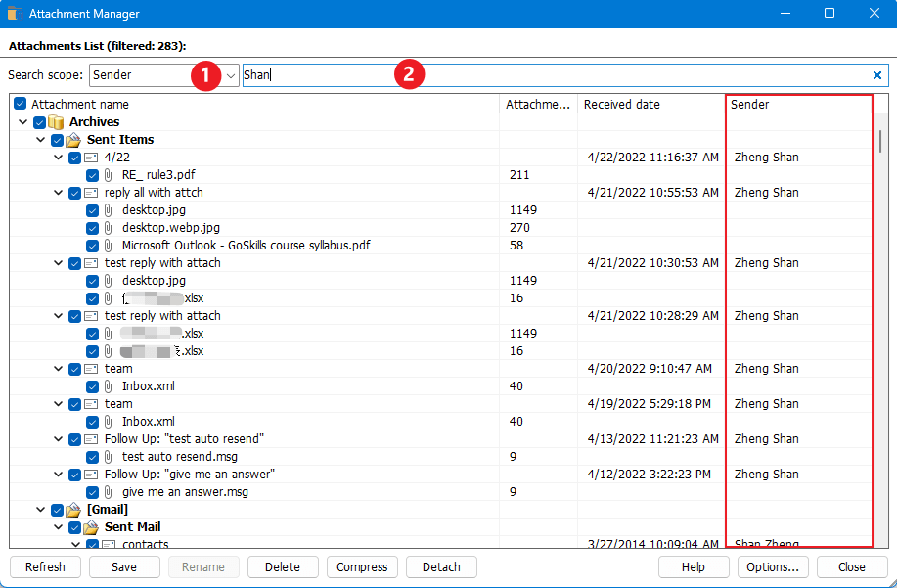Click the envelope icon of the team message
Image resolution: width=897 pixels, height=588 pixels.
(89, 368)
